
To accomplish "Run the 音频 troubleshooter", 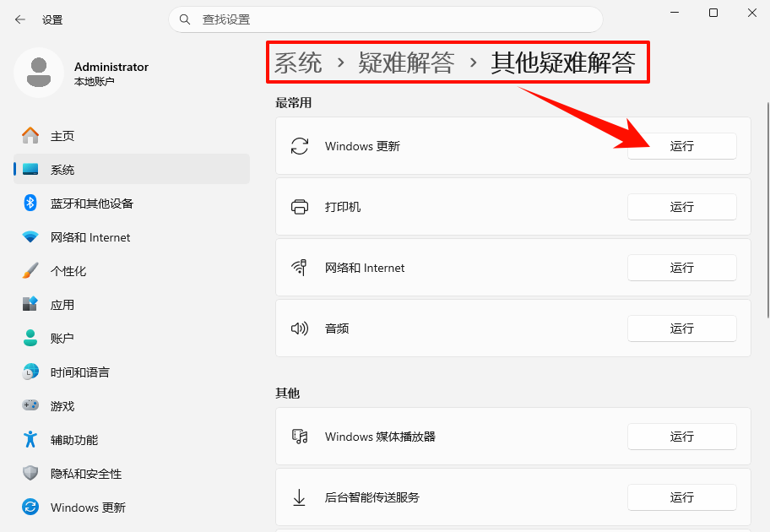I will 681,328.
